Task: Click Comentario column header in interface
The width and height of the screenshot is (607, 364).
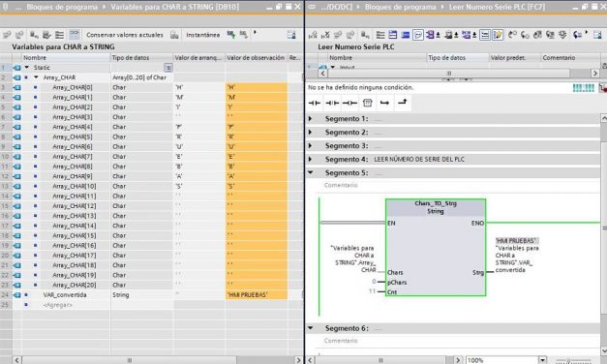Action: [570, 58]
